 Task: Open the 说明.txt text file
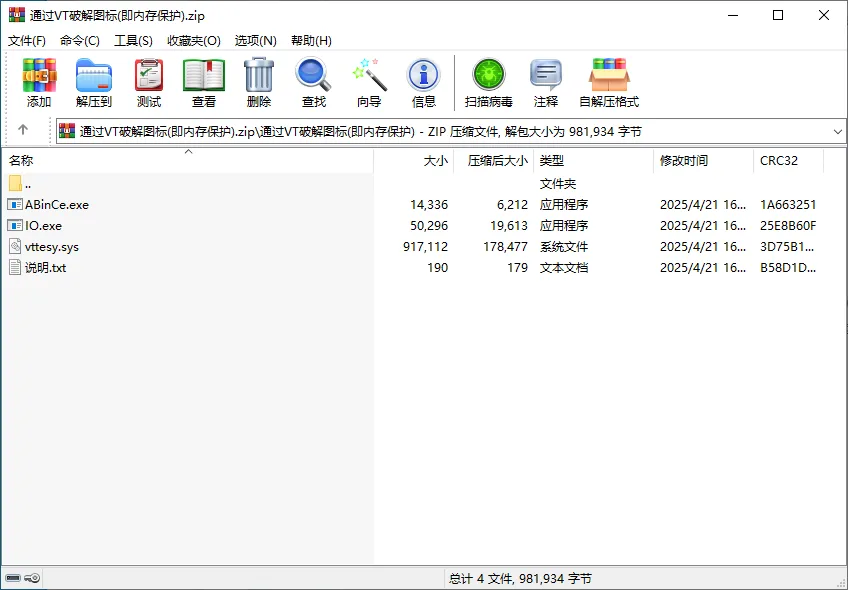pos(44,267)
